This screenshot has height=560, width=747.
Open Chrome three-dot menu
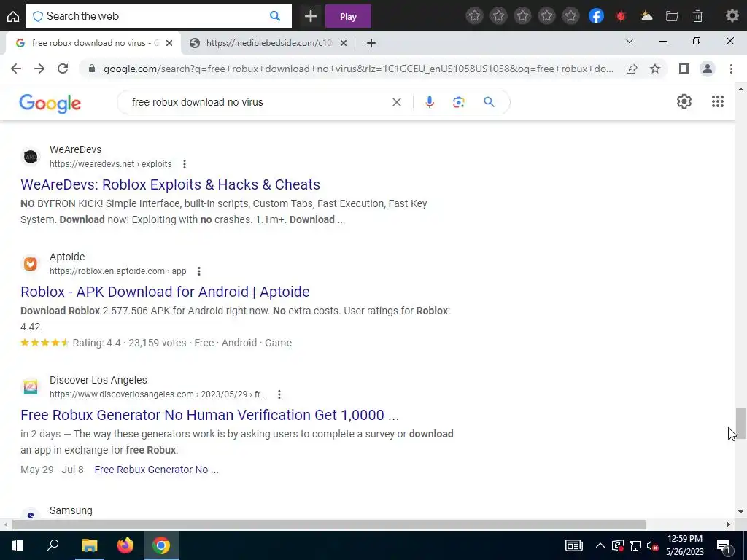point(731,69)
